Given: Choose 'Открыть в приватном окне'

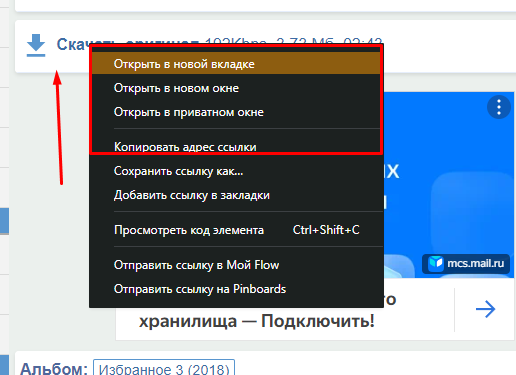Looking at the screenshot, I should click(x=236, y=112).
